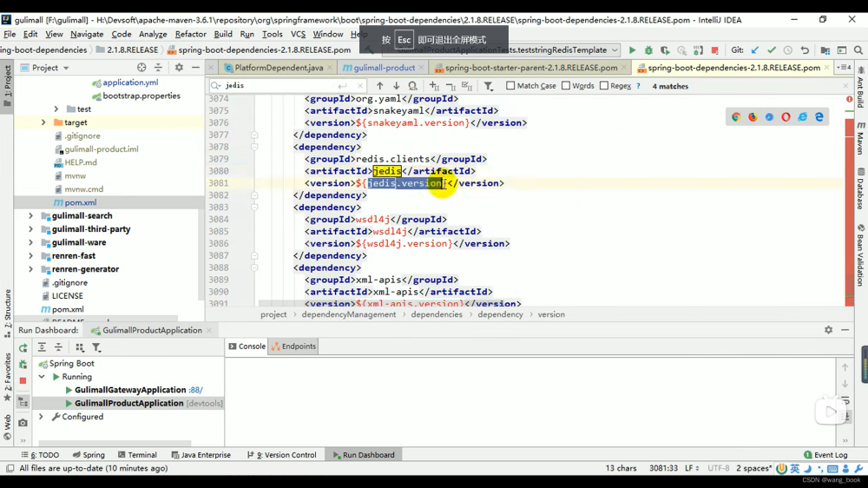Click the UTF-8 encoding indicator
Image resolution: width=868 pixels, height=488 pixels.
point(718,468)
